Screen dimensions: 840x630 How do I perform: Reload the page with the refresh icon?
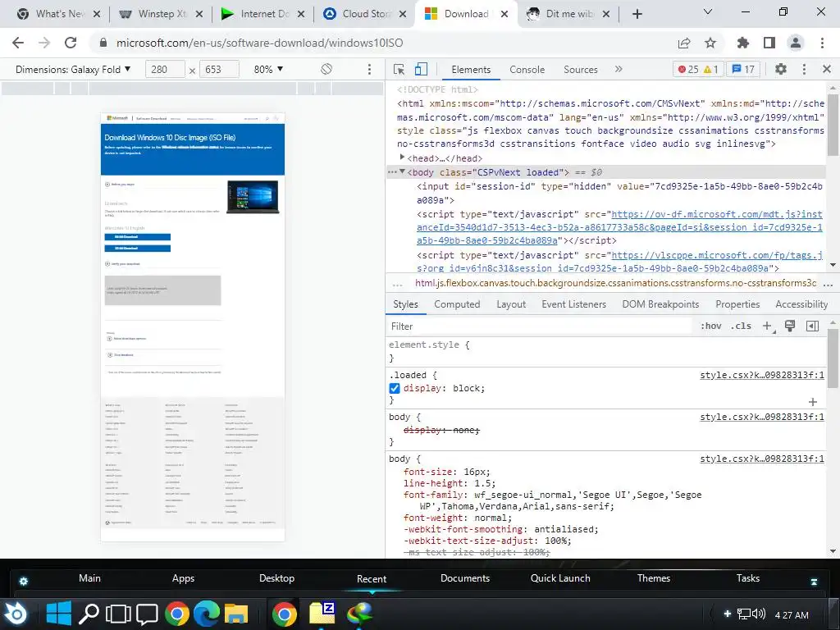click(x=71, y=43)
